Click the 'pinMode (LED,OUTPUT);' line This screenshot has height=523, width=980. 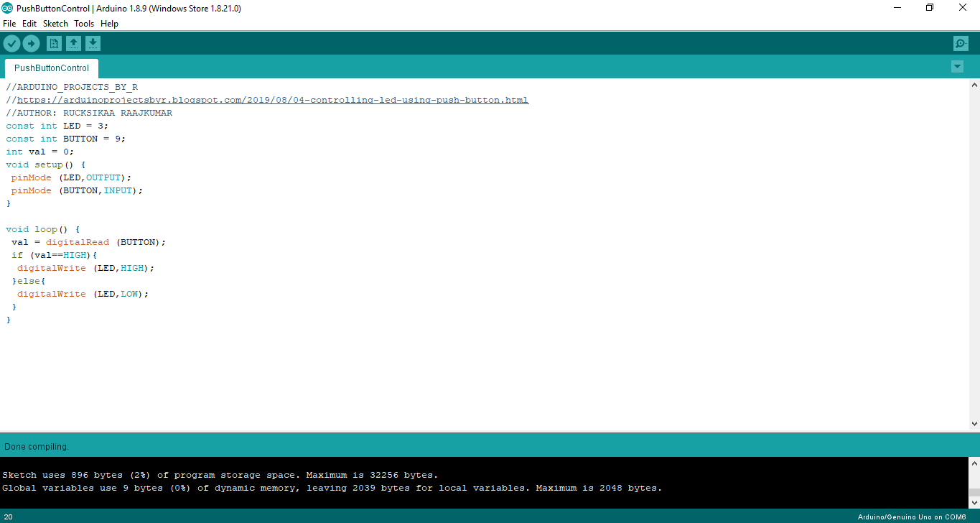(x=72, y=177)
